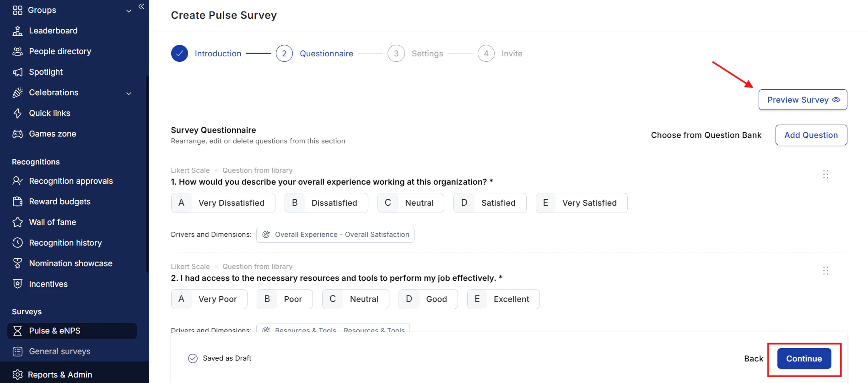Click the Celebrations party icon

(x=17, y=93)
